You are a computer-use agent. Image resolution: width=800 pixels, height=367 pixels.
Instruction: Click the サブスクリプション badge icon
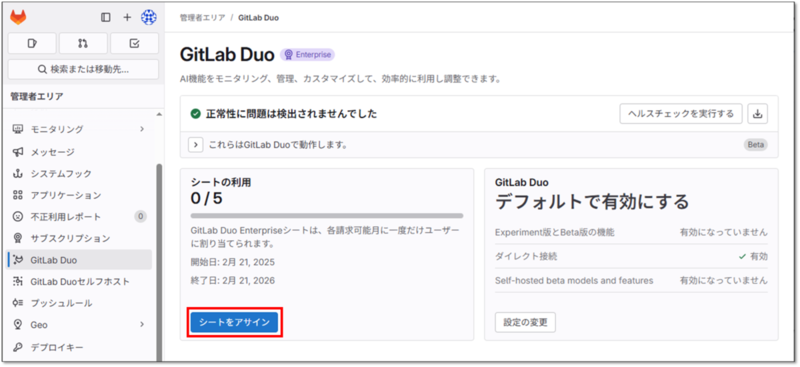tap(18, 238)
